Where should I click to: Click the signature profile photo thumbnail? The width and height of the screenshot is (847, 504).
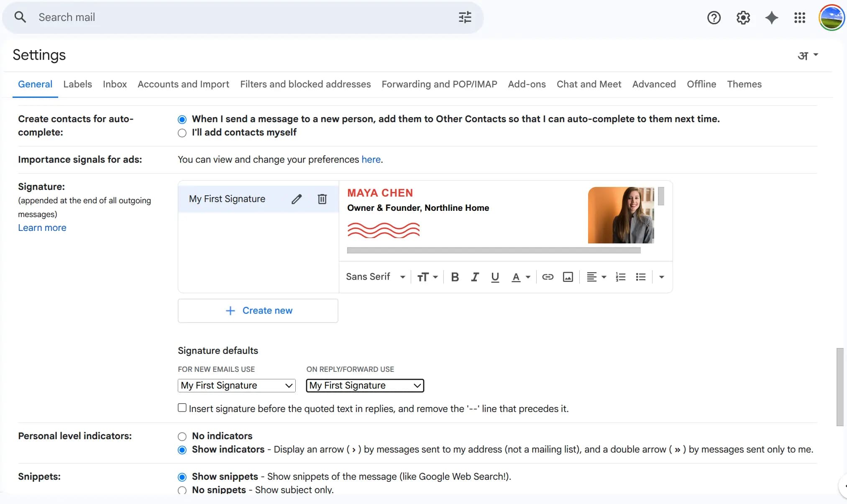[621, 215]
